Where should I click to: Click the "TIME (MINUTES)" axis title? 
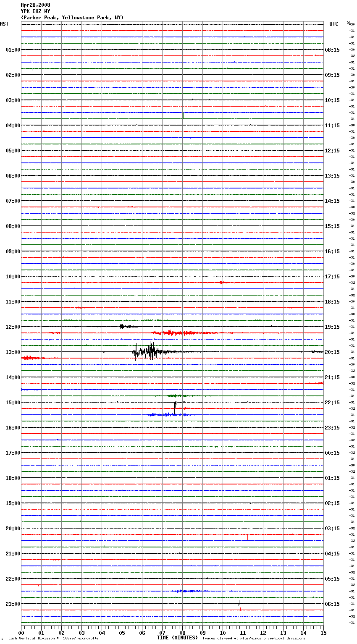pos(177,638)
